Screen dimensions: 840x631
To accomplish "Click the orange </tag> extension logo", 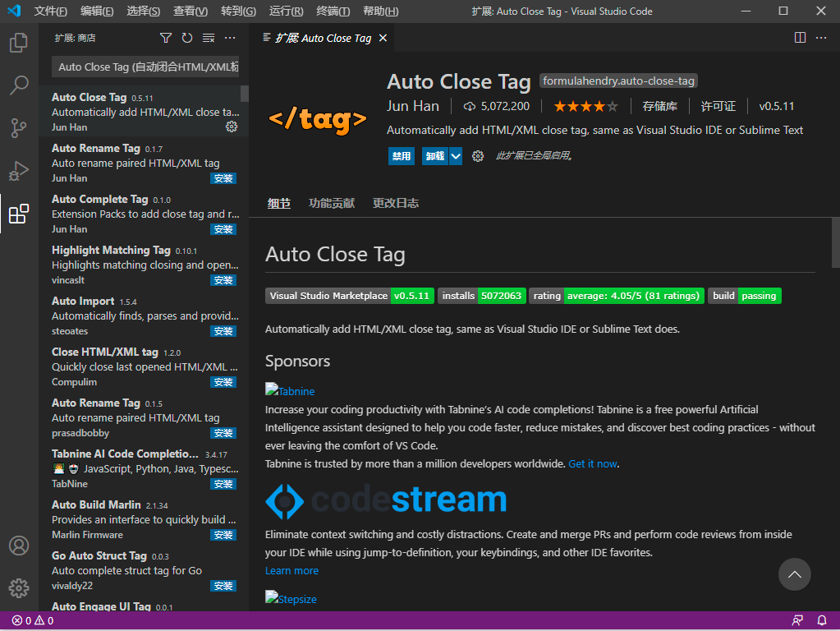I will pyautogui.click(x=318, y=120).
